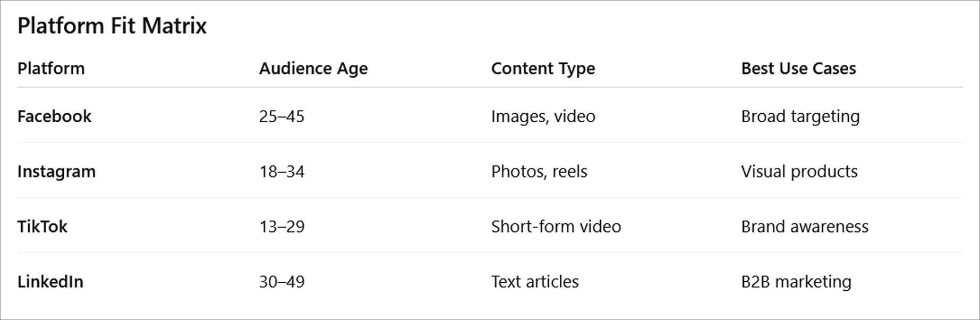Click the Best Use Cases header

[798, 69]
